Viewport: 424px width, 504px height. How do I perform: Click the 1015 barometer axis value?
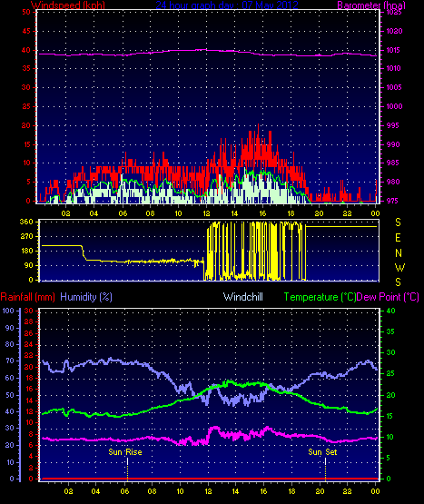tap(394, 50)
